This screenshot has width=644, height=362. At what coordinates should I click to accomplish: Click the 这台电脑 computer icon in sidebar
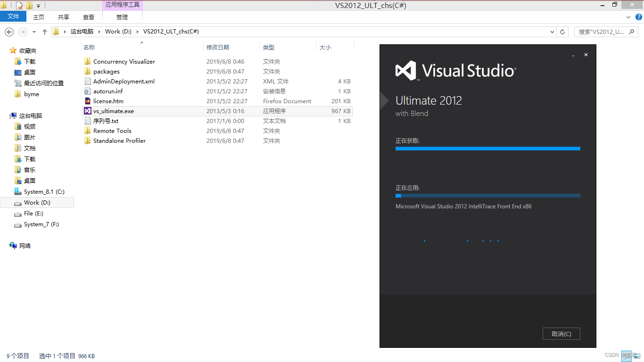(x=13, y=115)
